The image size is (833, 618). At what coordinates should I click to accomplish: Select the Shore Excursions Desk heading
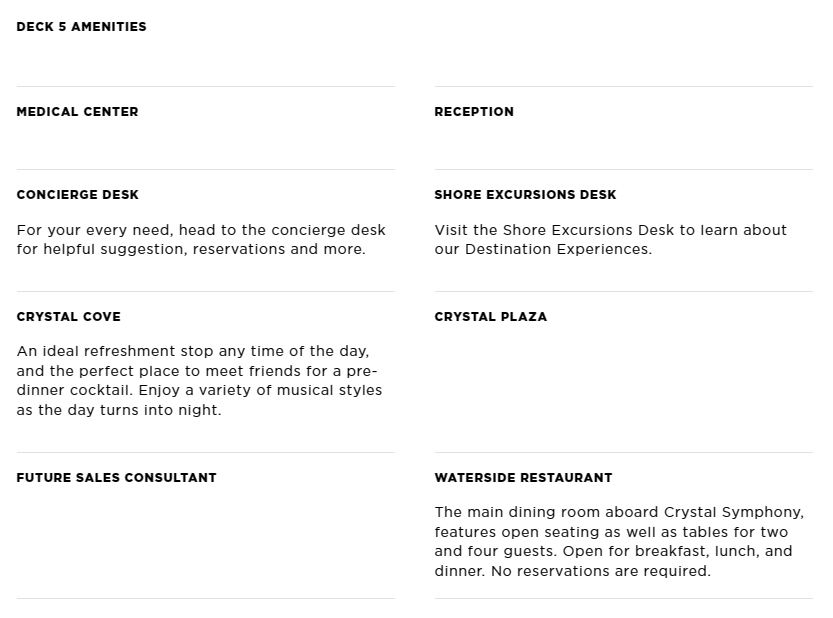pos(525,194)
